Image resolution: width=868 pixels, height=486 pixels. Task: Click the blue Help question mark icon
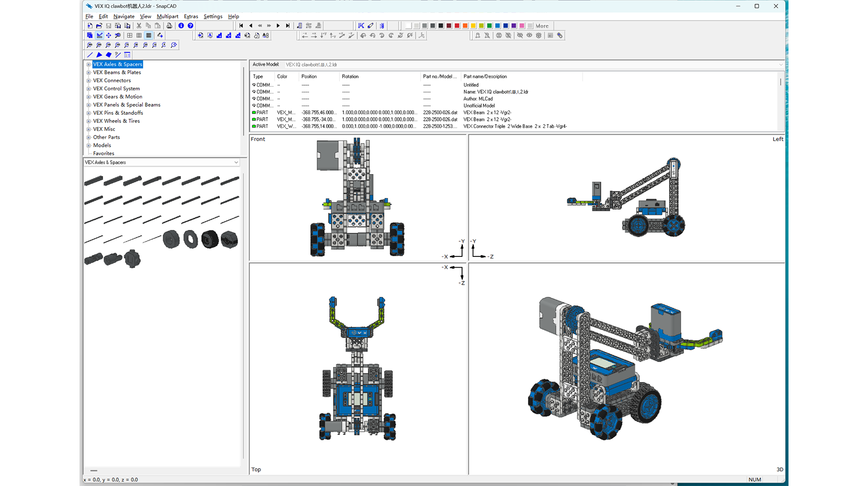tap(191, 26)
